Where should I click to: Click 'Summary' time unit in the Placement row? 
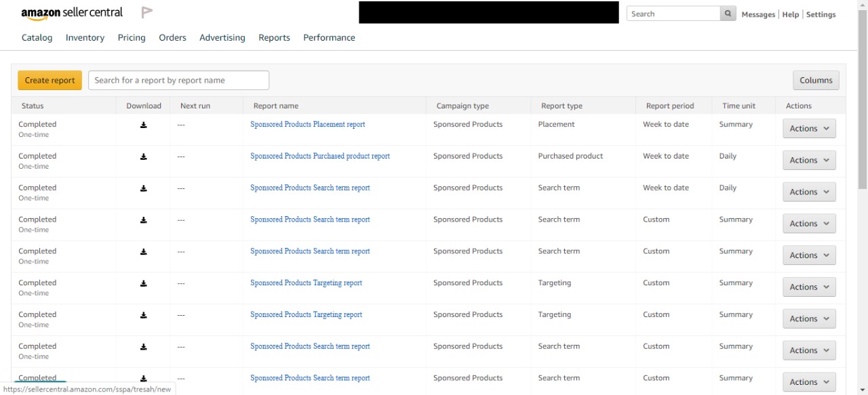pyautogui.click(x=736, y=125)
